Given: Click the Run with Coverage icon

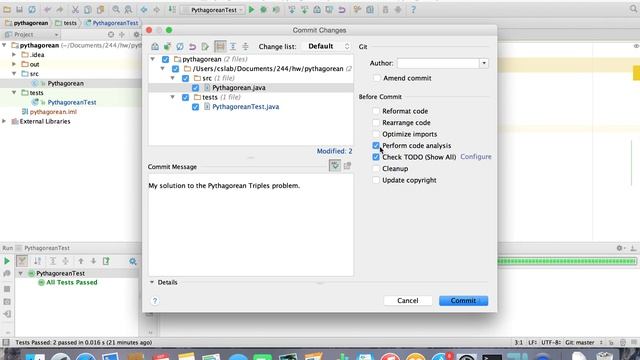Looking at the screenshot, I should (276, 9).
